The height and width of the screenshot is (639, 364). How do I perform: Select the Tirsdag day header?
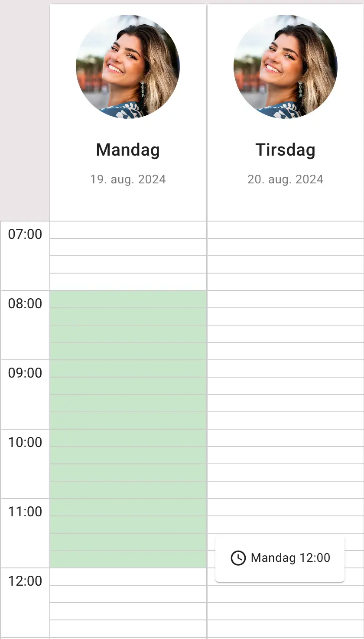(286, 150)
